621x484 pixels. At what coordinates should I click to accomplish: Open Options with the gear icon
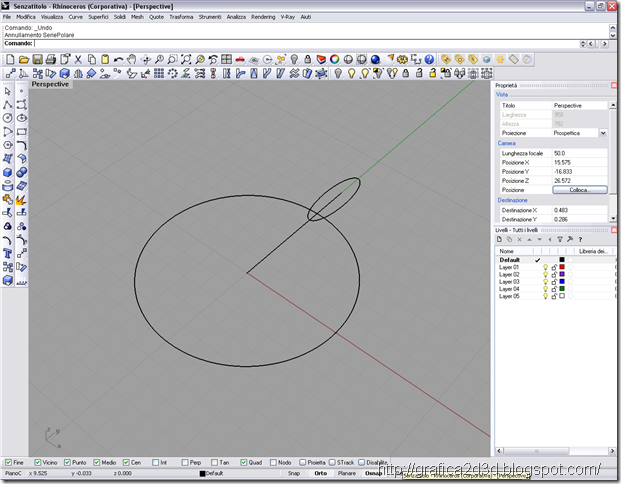coord(402,59)
